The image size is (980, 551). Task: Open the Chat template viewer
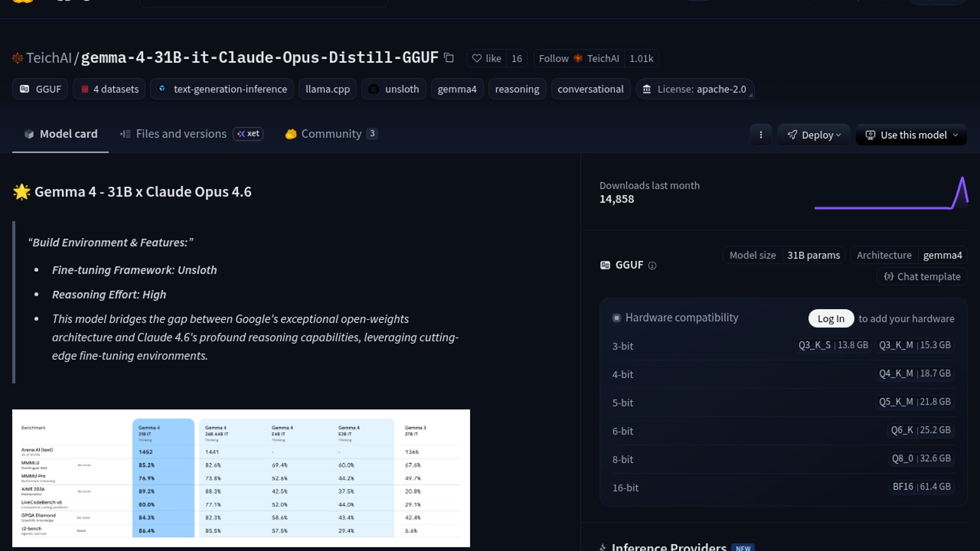pos(922,277)
